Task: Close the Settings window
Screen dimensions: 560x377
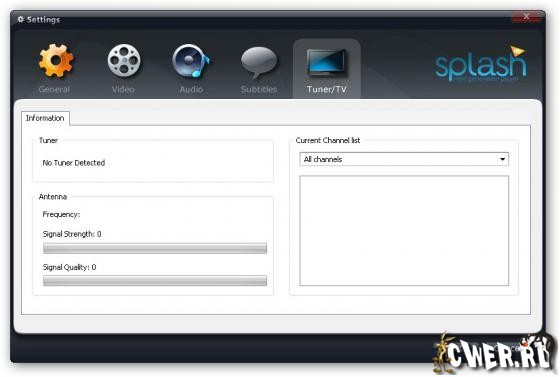Action: pyautogui.click(x=526, y=16)
